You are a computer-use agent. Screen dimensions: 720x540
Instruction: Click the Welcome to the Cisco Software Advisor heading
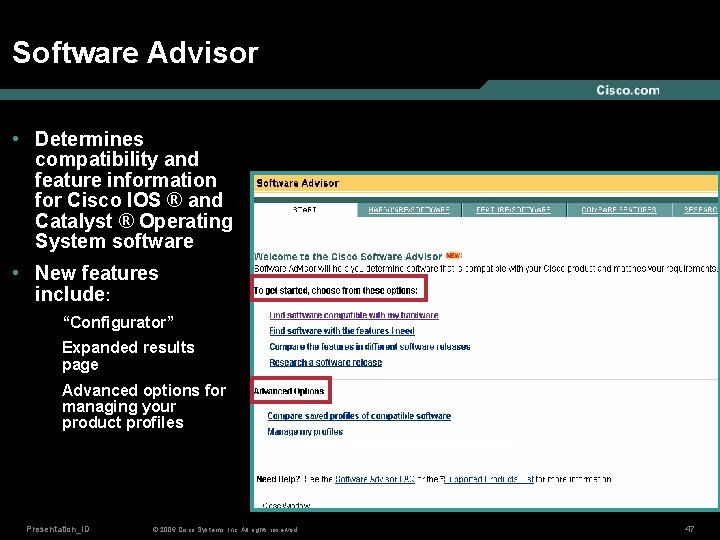(348, 256)
